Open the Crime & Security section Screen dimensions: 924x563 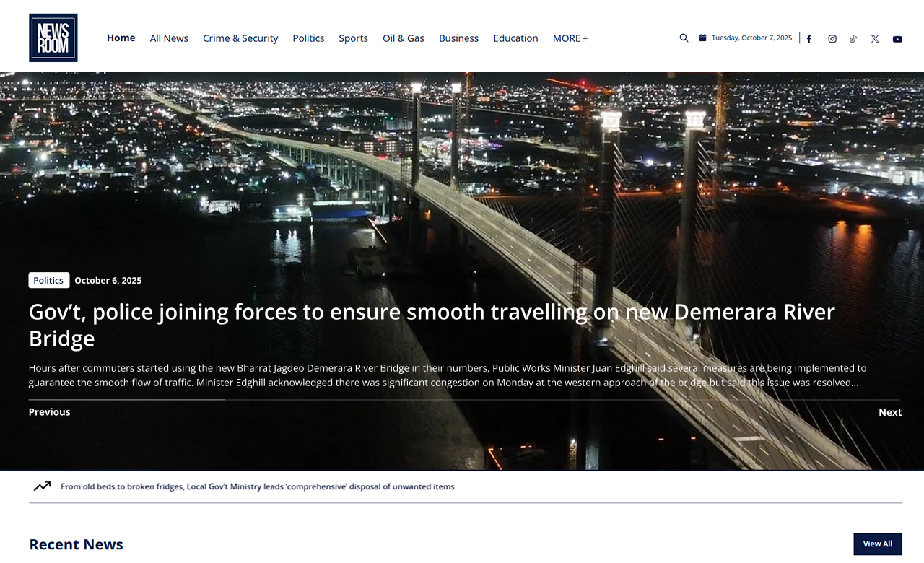[x=240, y=38]
